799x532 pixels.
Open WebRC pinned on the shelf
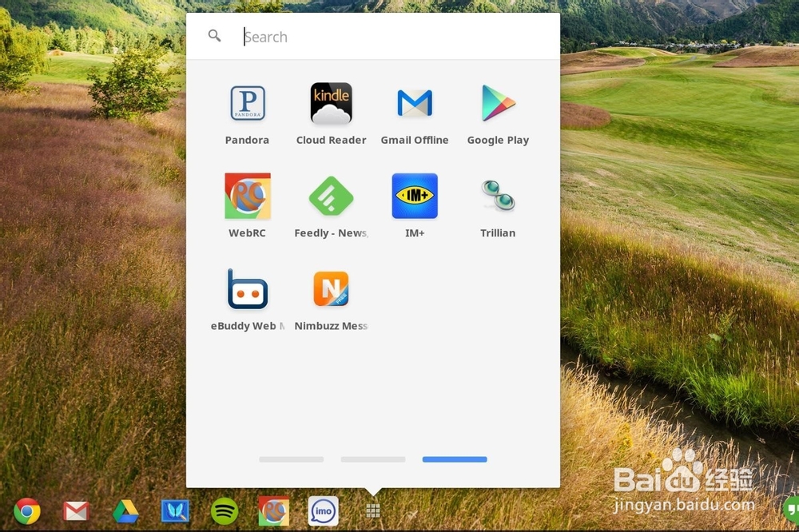(273, 511)
